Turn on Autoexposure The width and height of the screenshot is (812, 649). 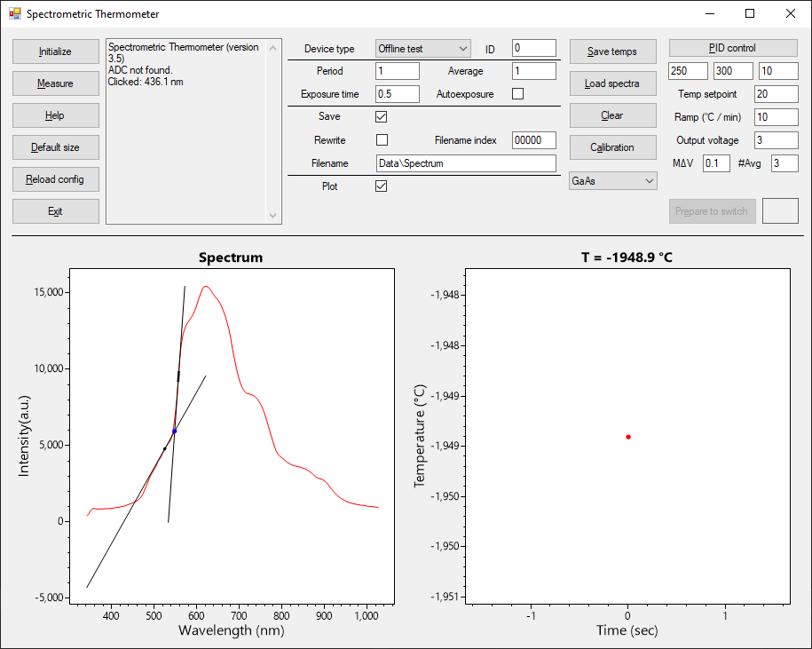(517, 92)
